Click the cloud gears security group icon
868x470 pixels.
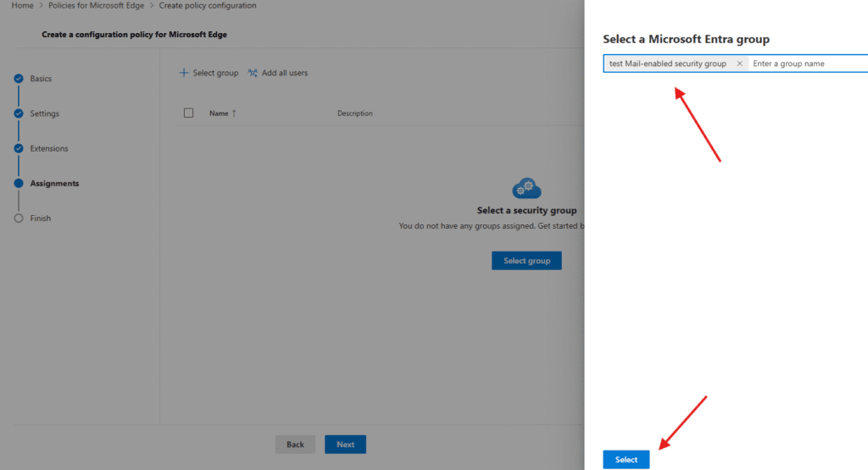[526, 188]
